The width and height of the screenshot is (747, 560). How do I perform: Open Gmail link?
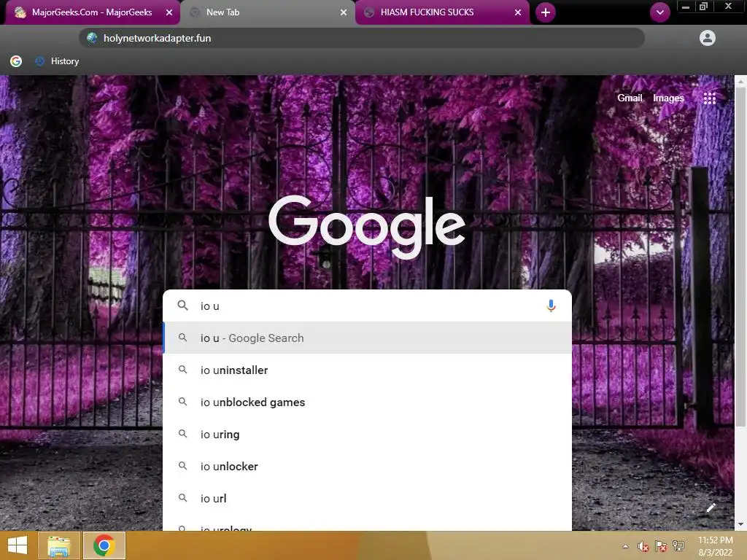(x=630, y=98)
